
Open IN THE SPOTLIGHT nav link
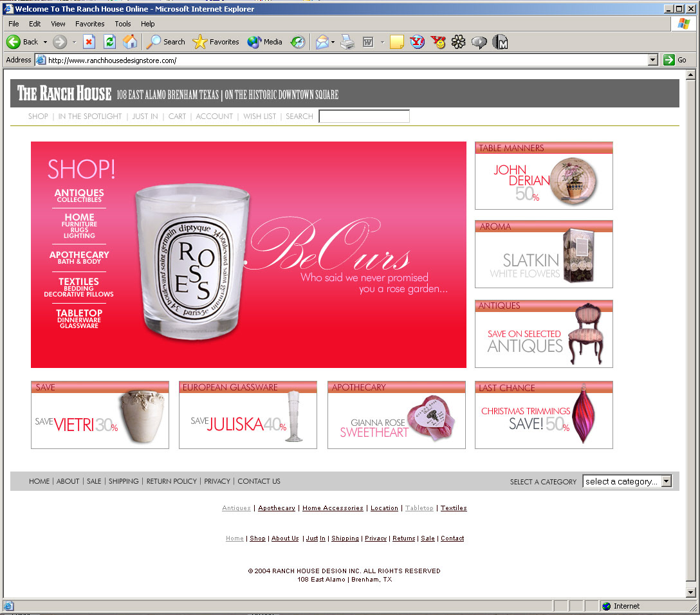pyautogui.click(x=89, y=116)
